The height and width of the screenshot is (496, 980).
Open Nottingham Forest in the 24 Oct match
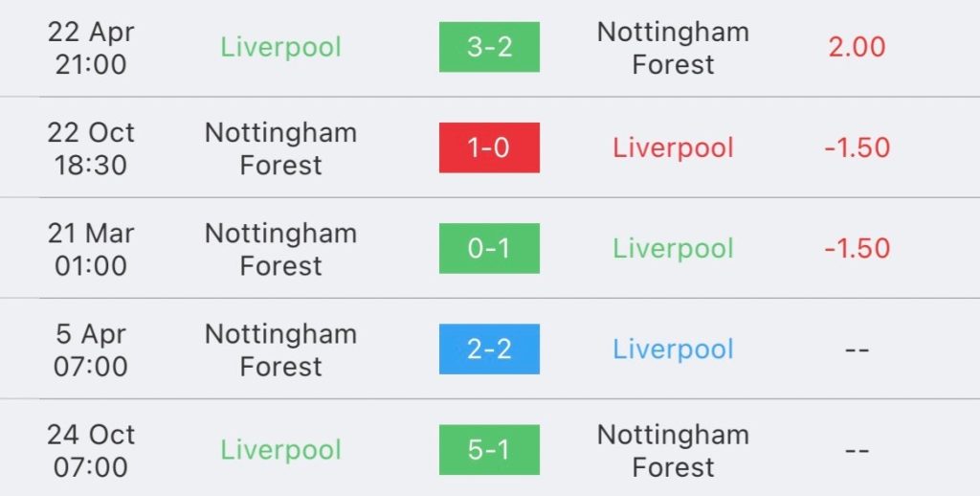coord(673,450)
